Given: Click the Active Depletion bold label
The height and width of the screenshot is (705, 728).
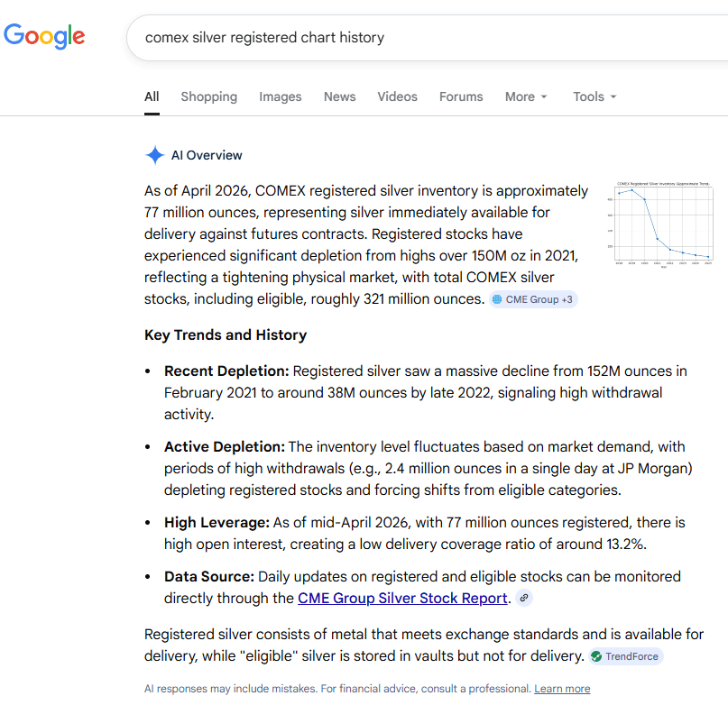Looking at the screenshot, I should coord(225,446).
